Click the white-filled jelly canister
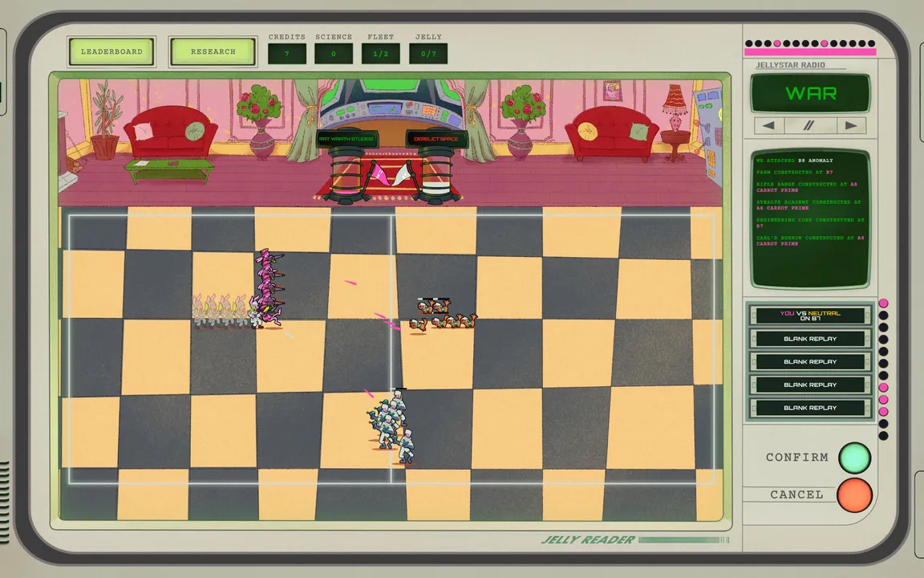The height and width of the screenshot is (578, 924). tap(436, 175)
